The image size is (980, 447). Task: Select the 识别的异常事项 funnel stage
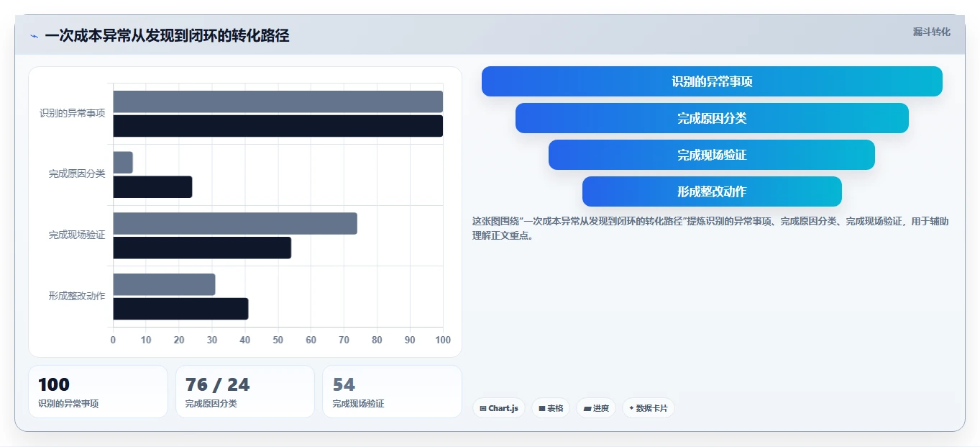[712, 81]
